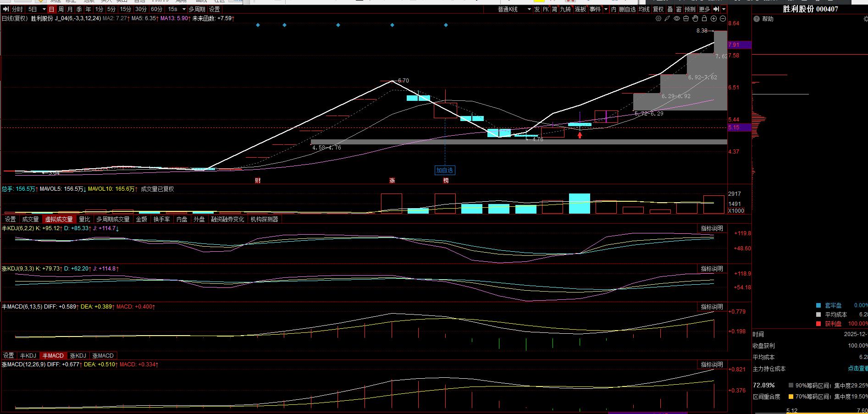Image resolution: width=868 pixels, height=414 pixels.
Task: Click the 发 toolbar button
Action: tap(537, 9)
